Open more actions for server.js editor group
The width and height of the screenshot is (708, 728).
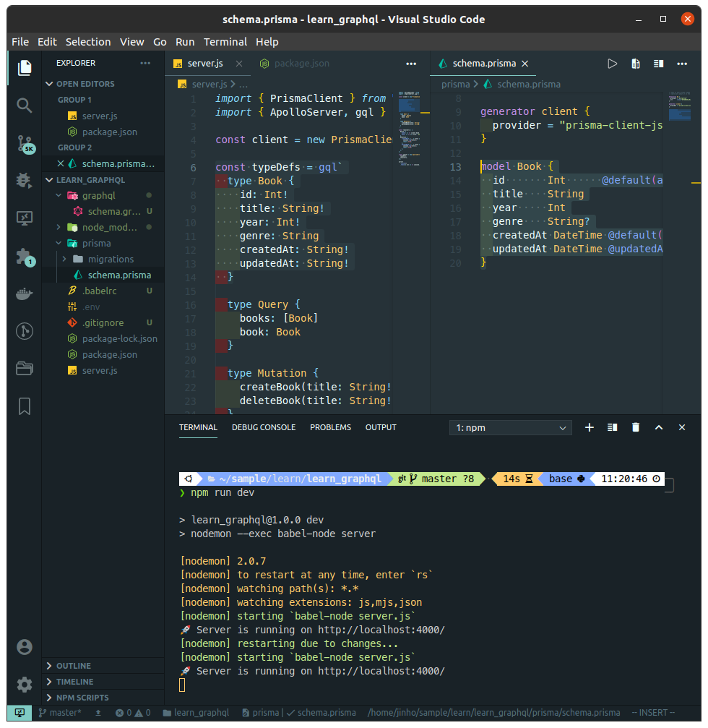click(411, 64)
